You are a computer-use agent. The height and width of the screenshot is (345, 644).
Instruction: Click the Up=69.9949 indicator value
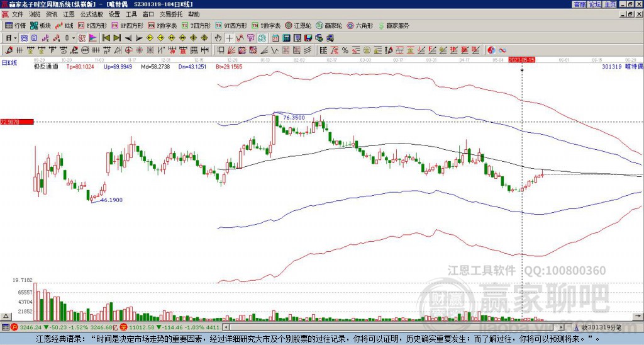(x=118, y=66)
